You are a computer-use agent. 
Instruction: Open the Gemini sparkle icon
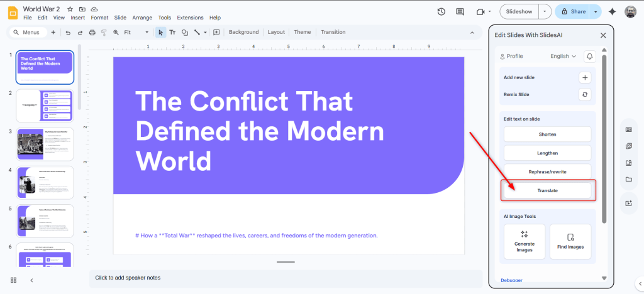pos(613,11)
